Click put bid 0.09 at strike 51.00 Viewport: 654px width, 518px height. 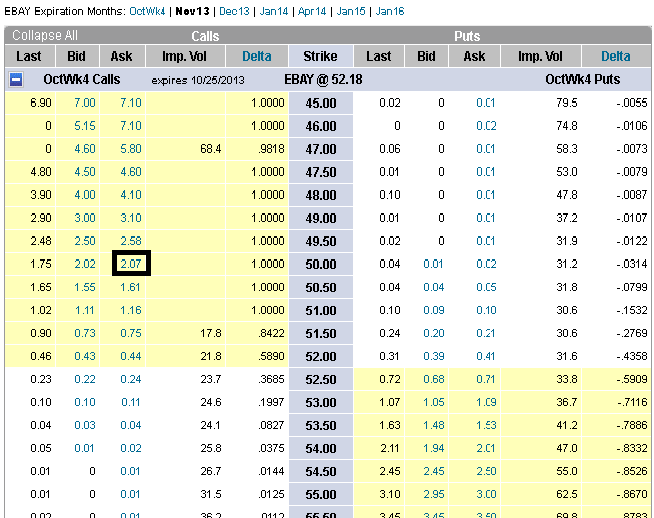pyautogui.click(x=433, y=310)
